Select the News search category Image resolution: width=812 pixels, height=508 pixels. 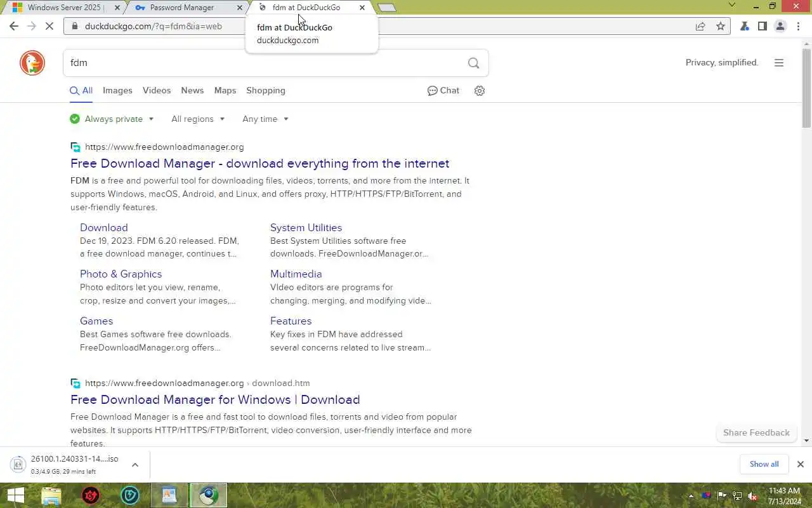pos(192,91)
